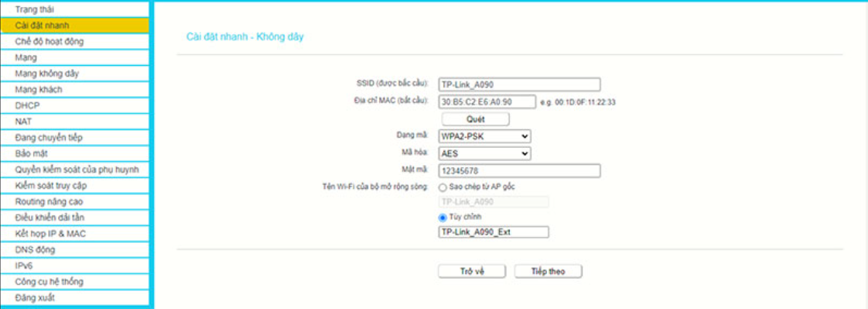Expand the 'Mã hóa' AES dropdown
Image resolution: width=868 pixels, height=309 pixels.
484,153
